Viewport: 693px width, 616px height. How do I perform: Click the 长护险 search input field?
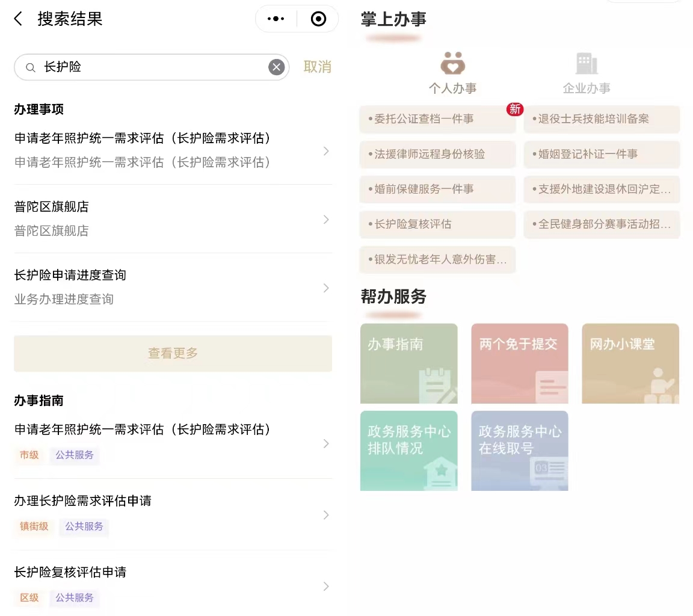click(x=150, y=67)
